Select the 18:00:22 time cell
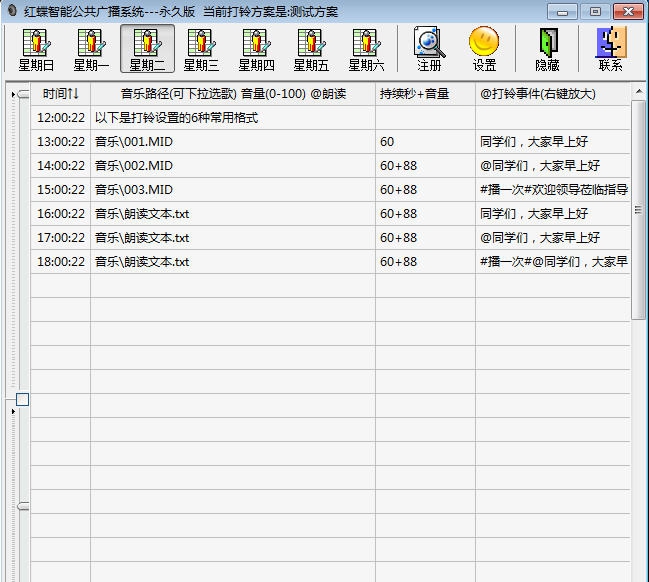Screen dimensions: 649x582 coord(61,262)
